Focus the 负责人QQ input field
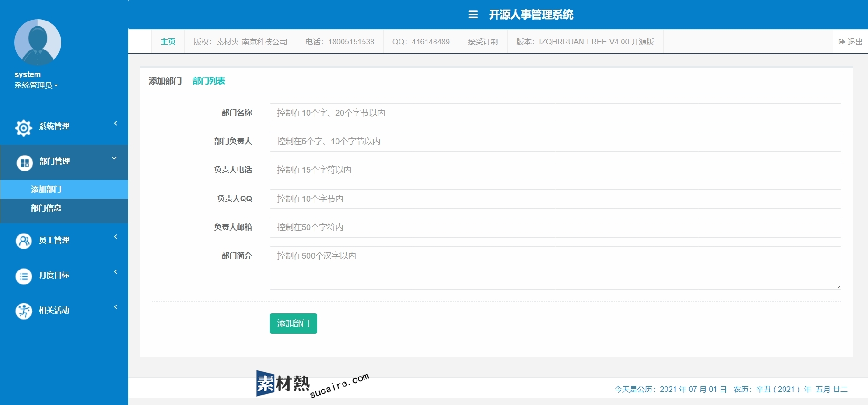The image size is (868, 405). 555,199
